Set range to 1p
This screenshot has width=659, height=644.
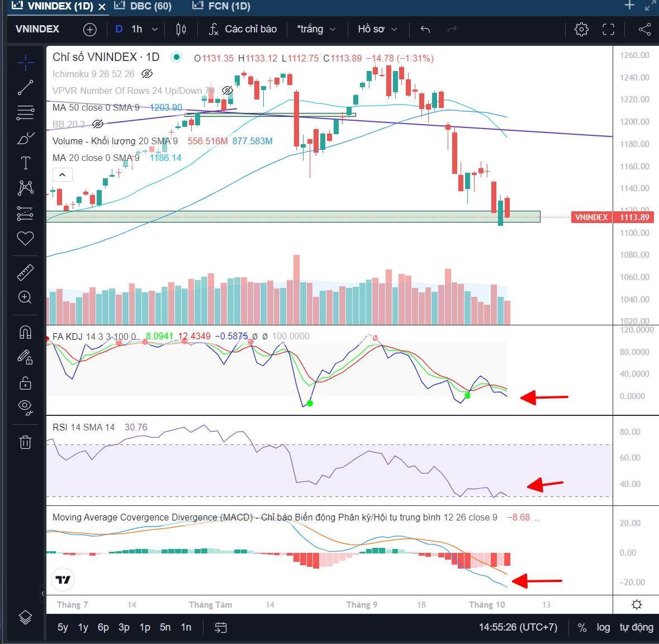click(x=145, y=628)
